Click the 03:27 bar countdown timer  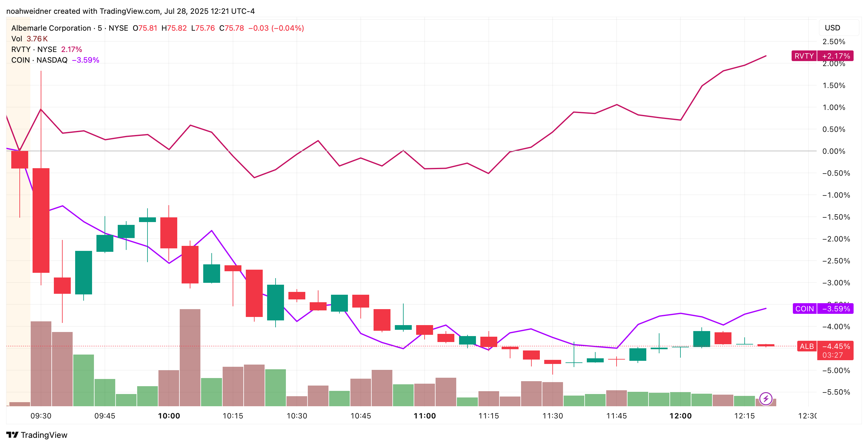tap(832, 355)
